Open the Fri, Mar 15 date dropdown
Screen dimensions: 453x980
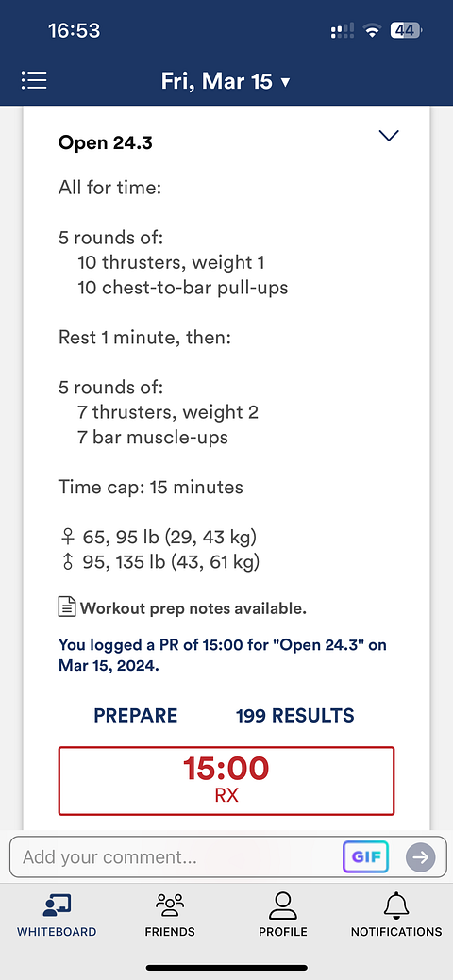226,81
